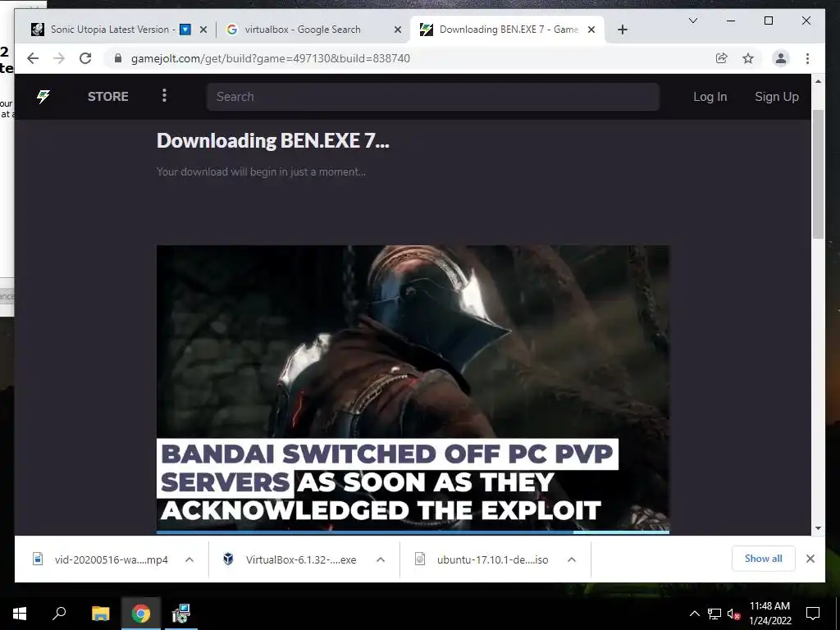Click the Game Jolt lightning logo
Viewport: 840px width, 630px height.
(43, 97)
